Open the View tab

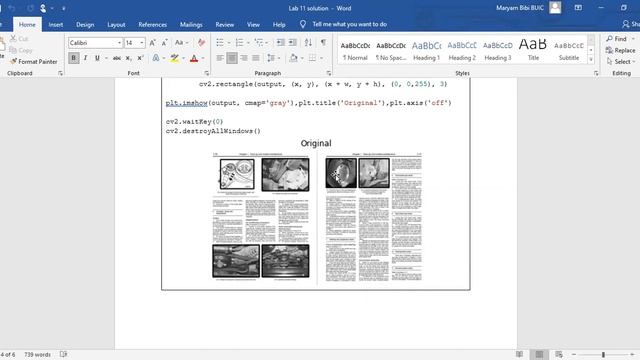tap(253, 24)
